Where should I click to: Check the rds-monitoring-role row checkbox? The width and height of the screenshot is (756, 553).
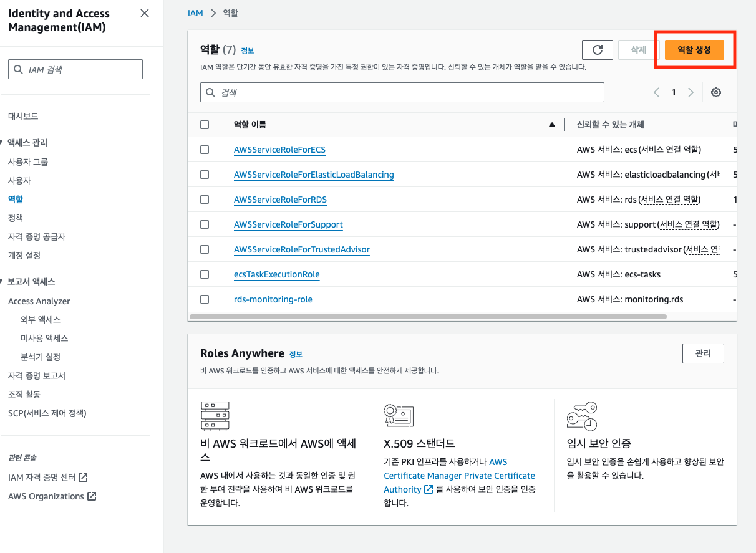coord(205,299)
